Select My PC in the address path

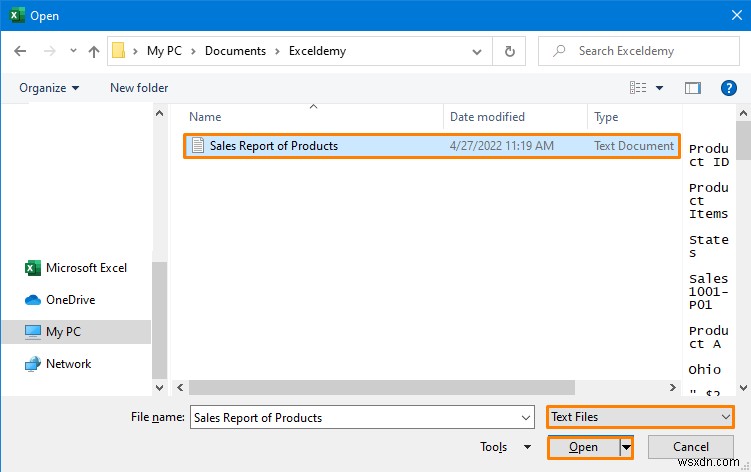coord(164,51)
